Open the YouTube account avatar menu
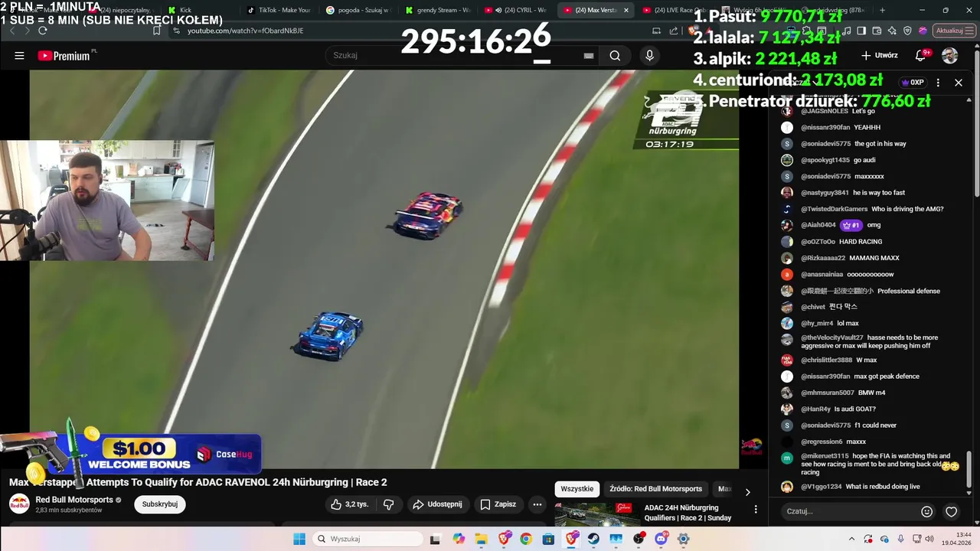The width and height of the screenshot is (980, 551). pos(949,56)
